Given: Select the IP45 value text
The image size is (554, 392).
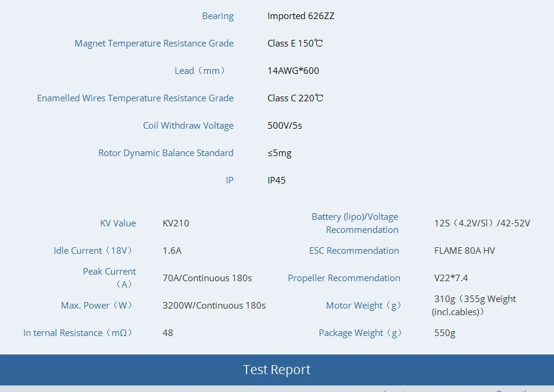Looking at the screenshot, I should 276,180.
